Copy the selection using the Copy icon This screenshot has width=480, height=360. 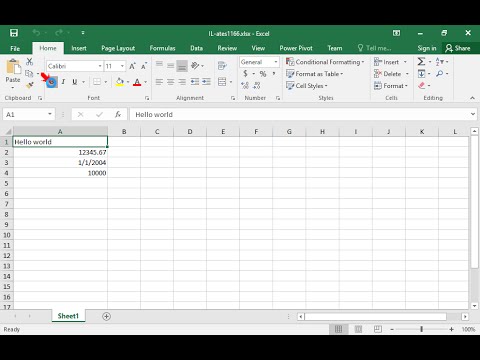click(29, 73)
